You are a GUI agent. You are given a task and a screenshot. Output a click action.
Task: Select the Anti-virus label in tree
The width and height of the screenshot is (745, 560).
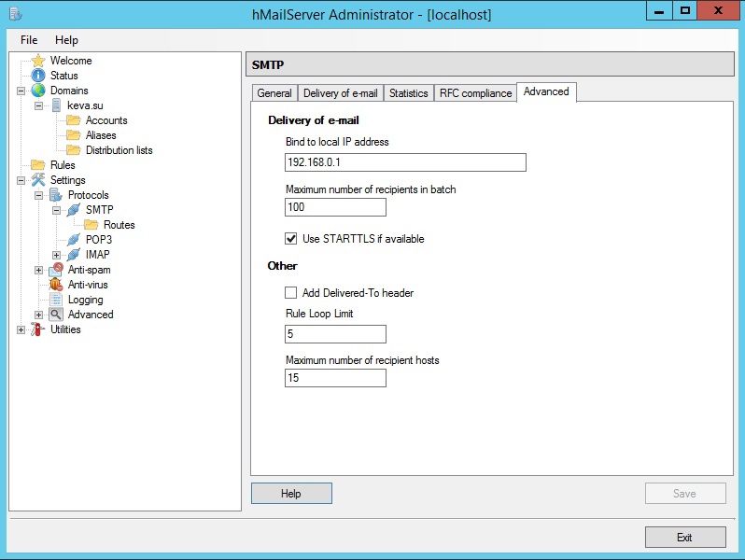point(88,285)
